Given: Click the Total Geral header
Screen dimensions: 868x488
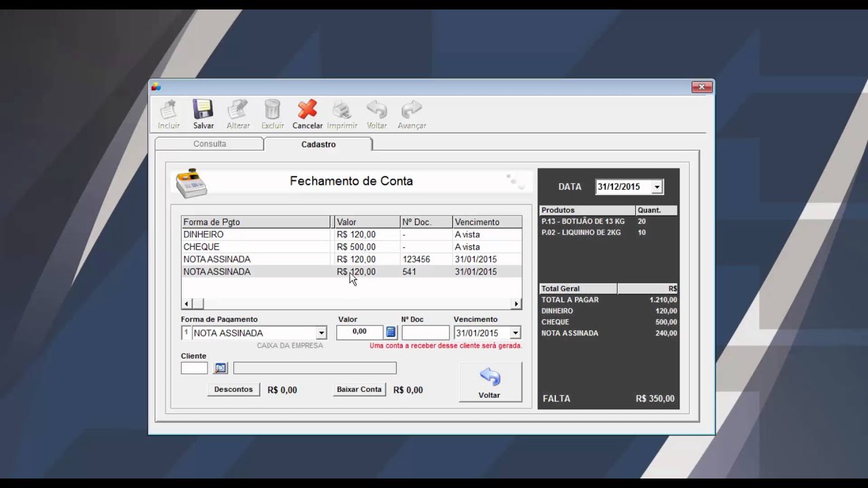Looking at the screenshot, I should click(x=578, y=289).
